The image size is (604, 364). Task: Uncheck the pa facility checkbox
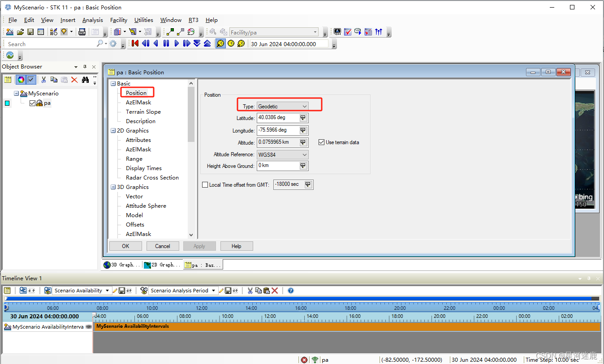coord(32,103)
